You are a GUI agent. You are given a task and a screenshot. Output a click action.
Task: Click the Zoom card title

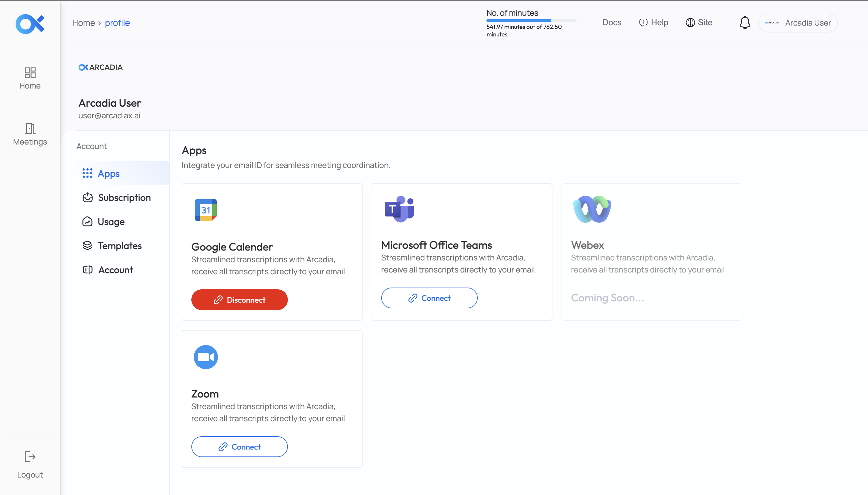(x=205, y=394)
